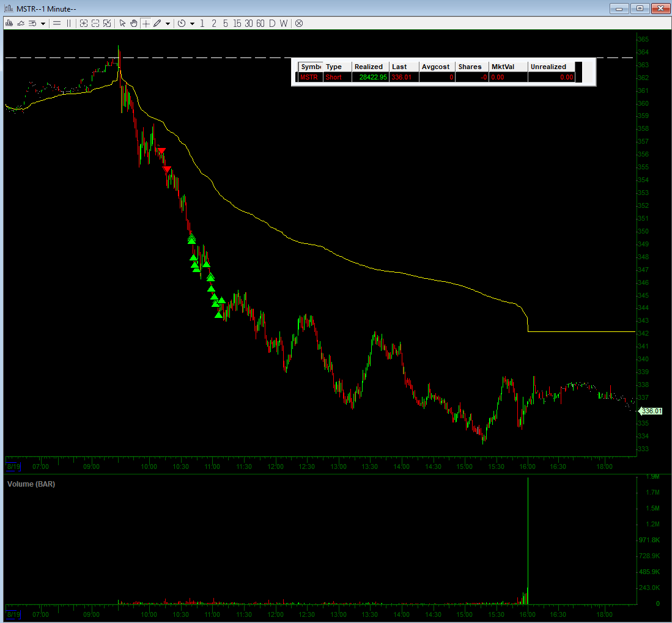Image resolution: width=672 pixels, height=623 pixels.
Task: Expand the time frame dropdown arrow
Action: 192,24
